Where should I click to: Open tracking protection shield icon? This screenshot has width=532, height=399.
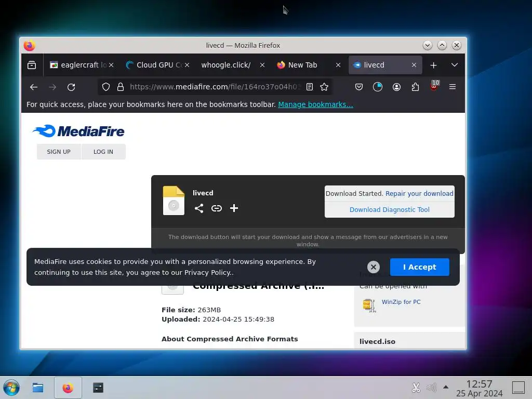(x=106, y=87)
